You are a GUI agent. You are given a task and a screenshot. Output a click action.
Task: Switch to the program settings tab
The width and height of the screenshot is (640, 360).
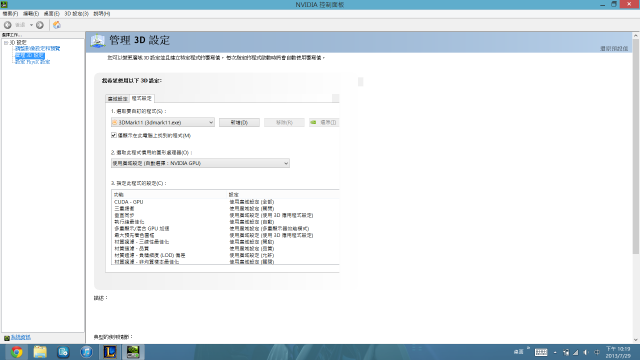(x=142, y=98)
